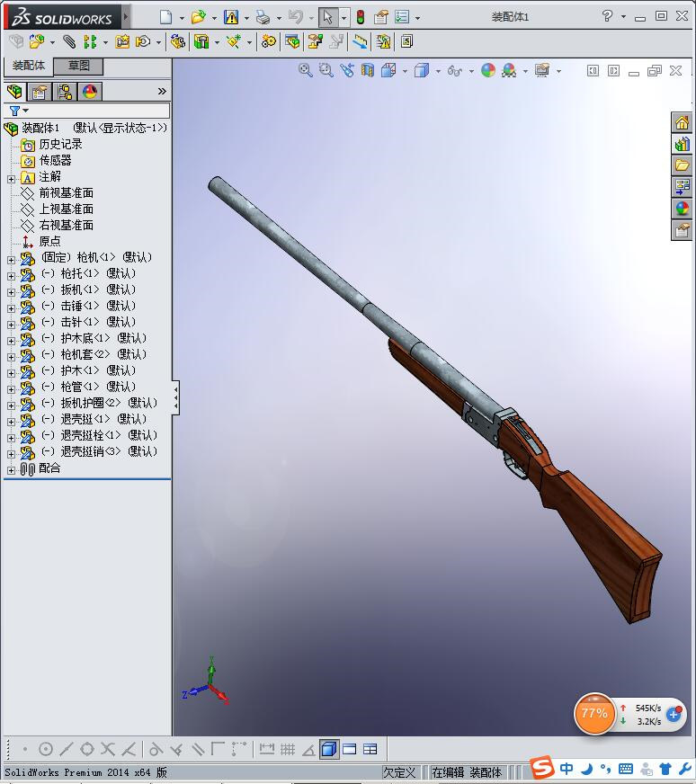
Task: Click the Reference Geometry icon
Action: tap(234, 41)
